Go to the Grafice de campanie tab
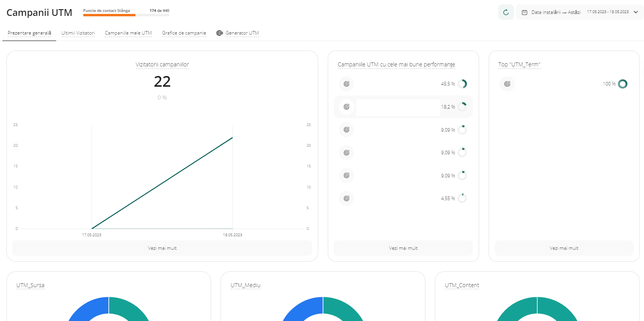 pos(184,33)
